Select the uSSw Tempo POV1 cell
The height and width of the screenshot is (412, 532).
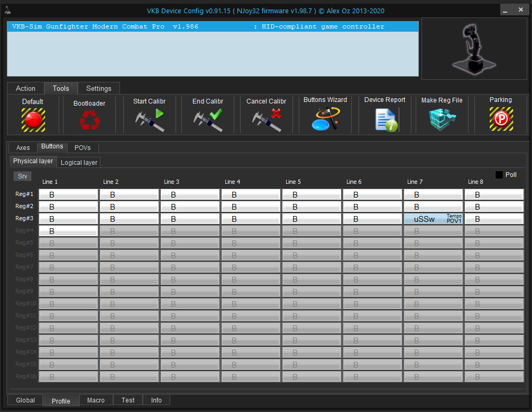(x=433, y=219)
